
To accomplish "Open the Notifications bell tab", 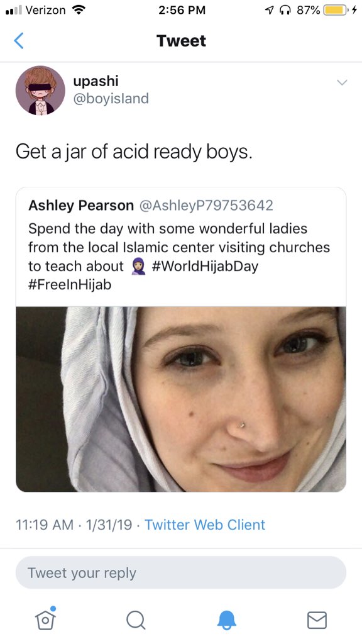I will [226, 619].
